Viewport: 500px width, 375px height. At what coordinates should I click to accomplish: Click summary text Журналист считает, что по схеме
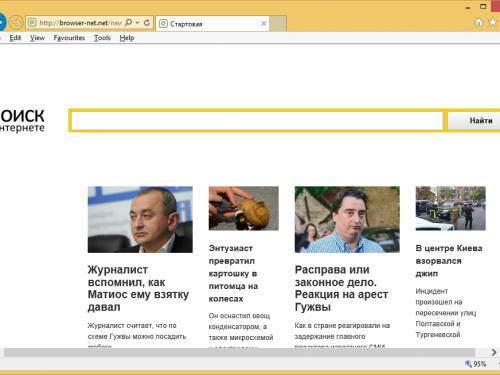[x=137, y=336]
